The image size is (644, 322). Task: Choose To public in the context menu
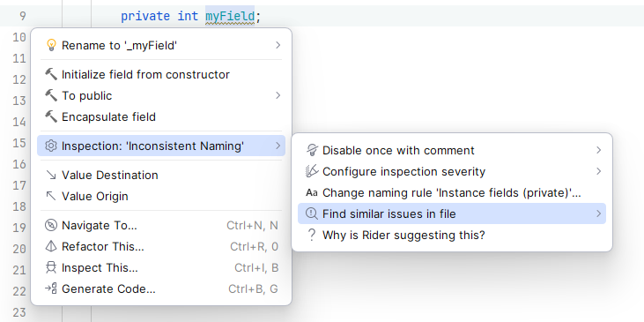click(161, 95)
